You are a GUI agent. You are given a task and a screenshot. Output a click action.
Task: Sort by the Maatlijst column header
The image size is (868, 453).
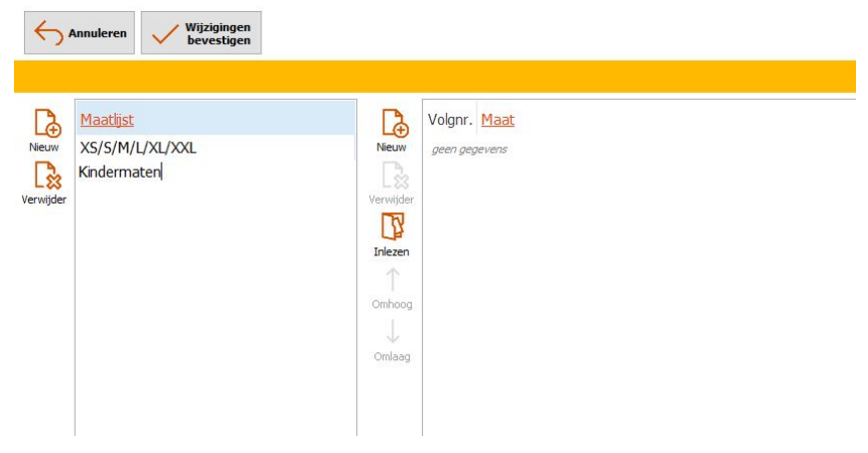click(x=106, y=120)
